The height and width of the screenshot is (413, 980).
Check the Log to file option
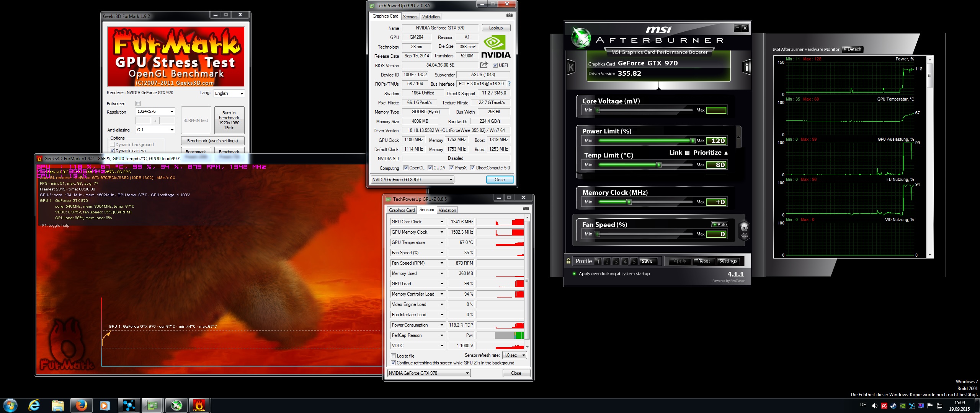tap(393, 356)
